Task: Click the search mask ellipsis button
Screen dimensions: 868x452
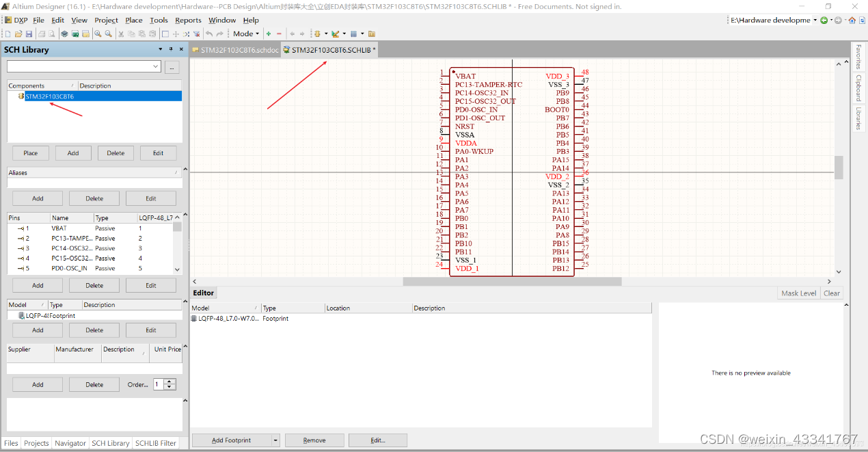Action: point(172,66)
